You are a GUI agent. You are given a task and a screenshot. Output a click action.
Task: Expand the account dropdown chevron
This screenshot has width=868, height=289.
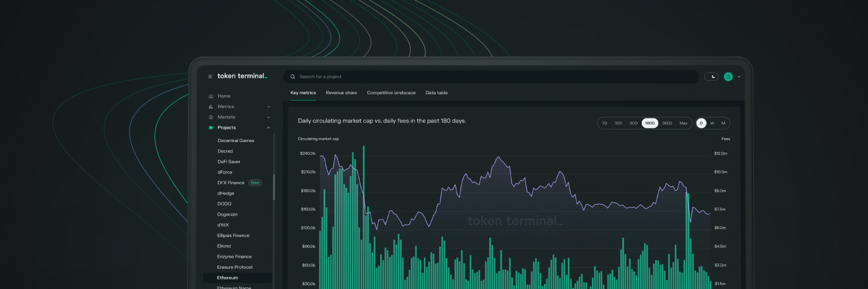pyautogui.click(x=739, y=76)
